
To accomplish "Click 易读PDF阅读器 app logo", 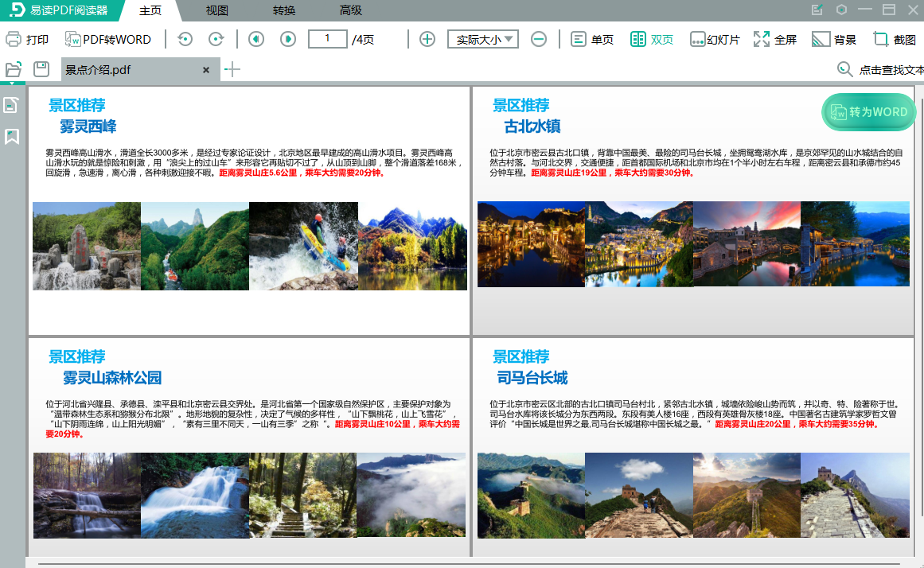I will pyautogui.click(x=59, y=10).
